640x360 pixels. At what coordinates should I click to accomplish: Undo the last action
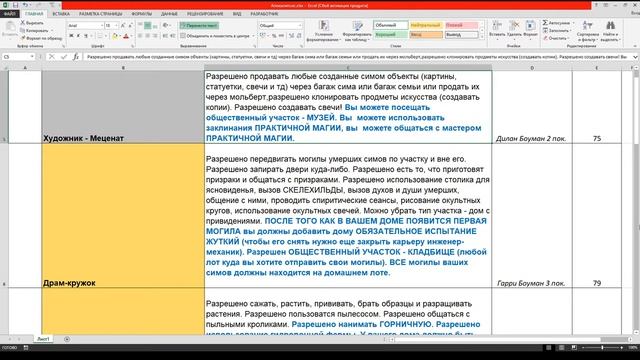pos(25,5)
